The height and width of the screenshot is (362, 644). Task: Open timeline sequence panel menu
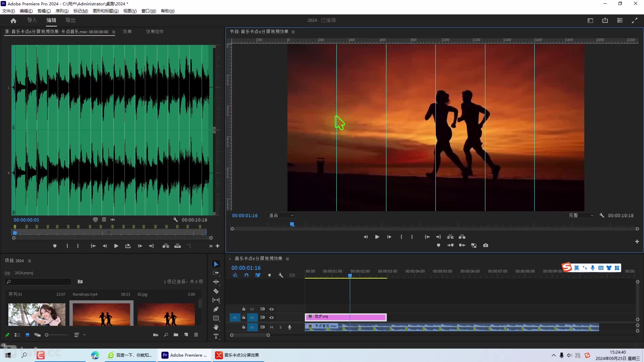[287, 259]
